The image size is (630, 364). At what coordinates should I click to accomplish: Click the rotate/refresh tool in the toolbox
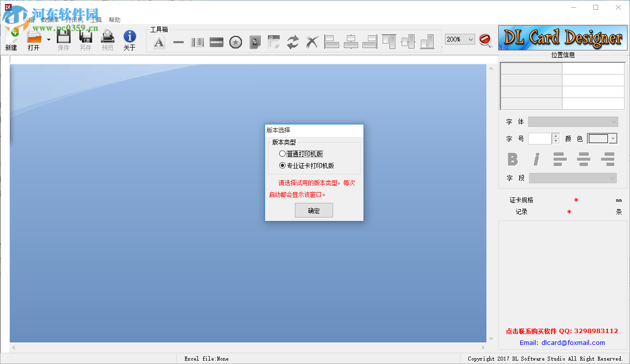point(293,42)
